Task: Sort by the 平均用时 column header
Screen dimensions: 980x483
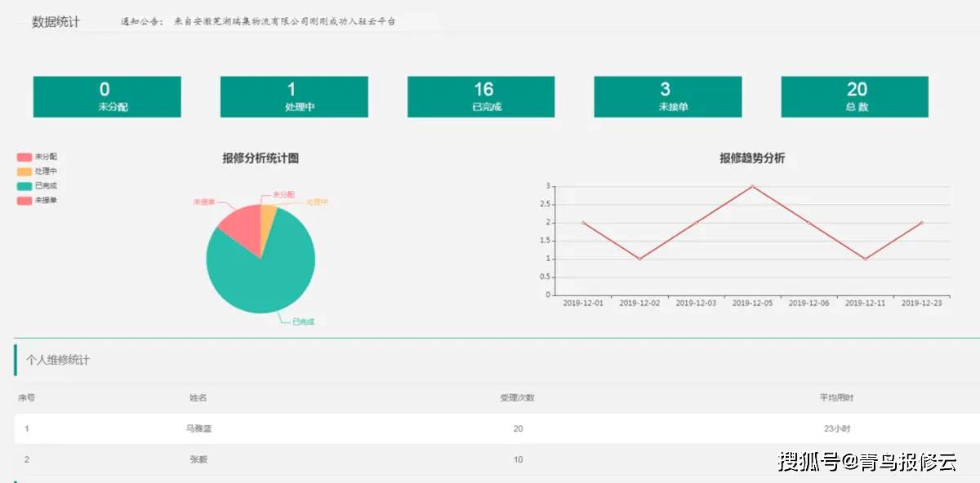Action: coord(837,397)
